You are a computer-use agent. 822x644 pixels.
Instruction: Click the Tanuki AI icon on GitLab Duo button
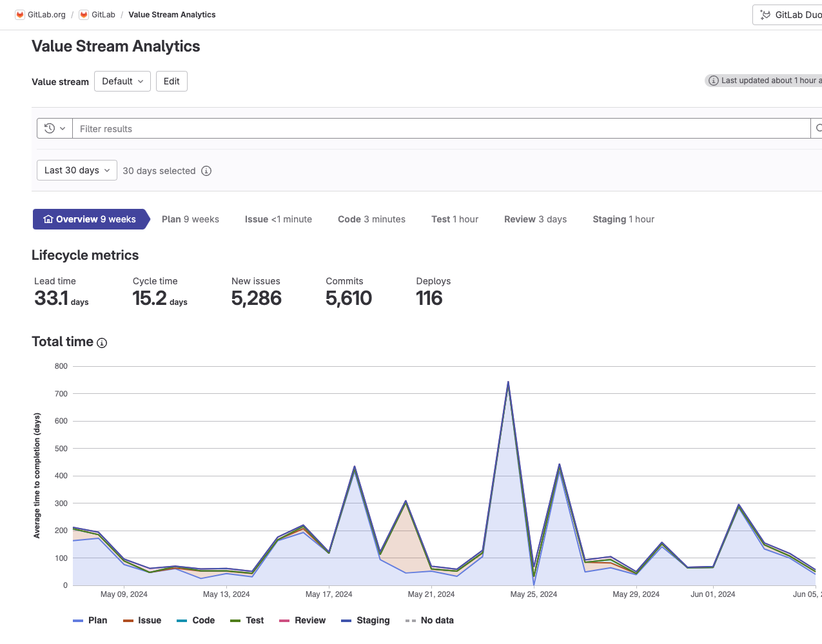coord(766,14)
